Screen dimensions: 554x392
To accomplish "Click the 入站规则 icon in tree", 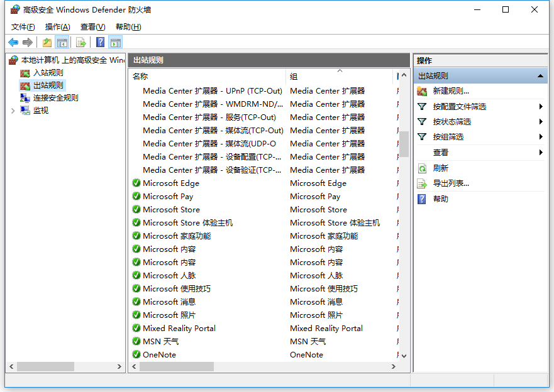I will pyautogui.click(x=25, y=73).
